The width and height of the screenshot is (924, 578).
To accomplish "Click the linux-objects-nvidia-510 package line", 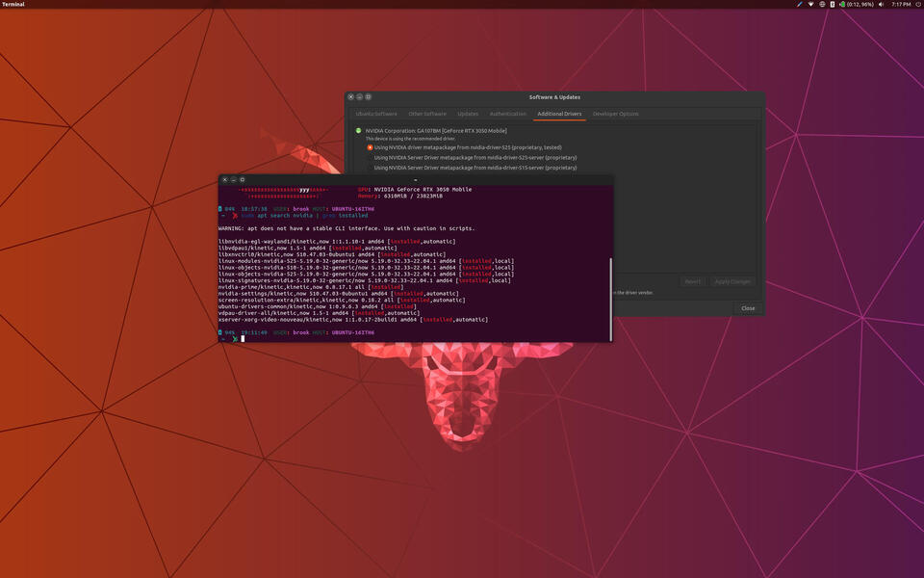I will pos(366,267).
